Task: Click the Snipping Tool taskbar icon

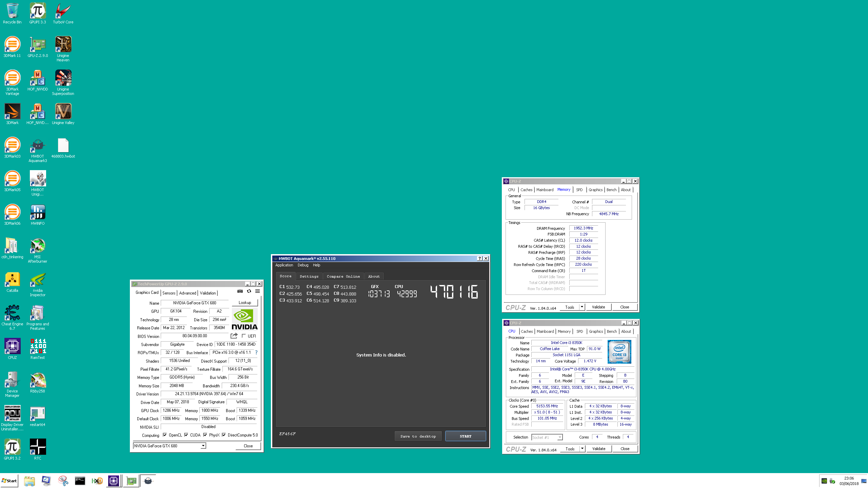Action: [x=63, y=481]
